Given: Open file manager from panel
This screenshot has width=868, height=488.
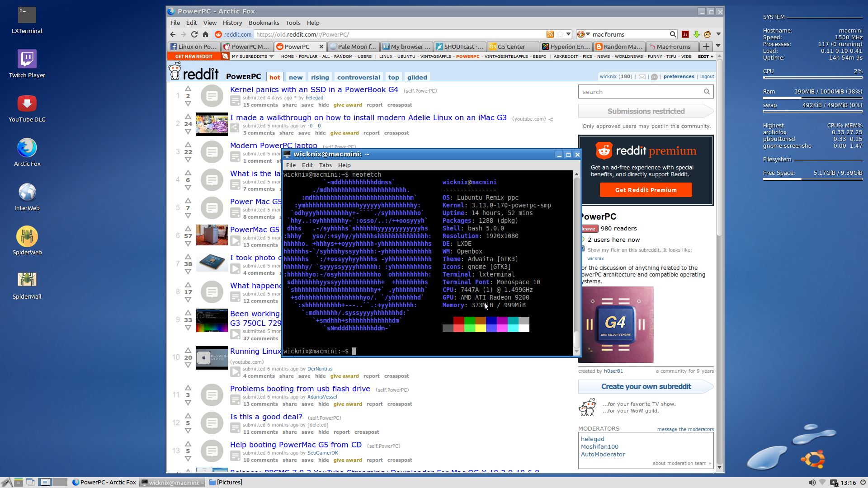Looking at the screenshot, I should [19, 482].
